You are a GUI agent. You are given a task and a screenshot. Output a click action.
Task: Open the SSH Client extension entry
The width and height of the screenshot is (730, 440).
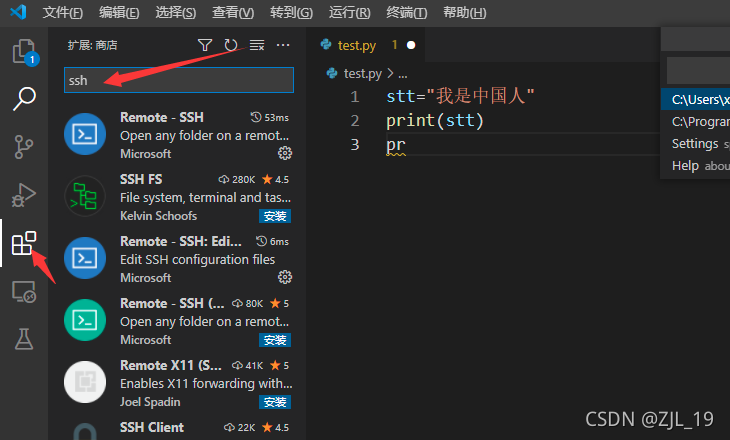coord(152,427)
